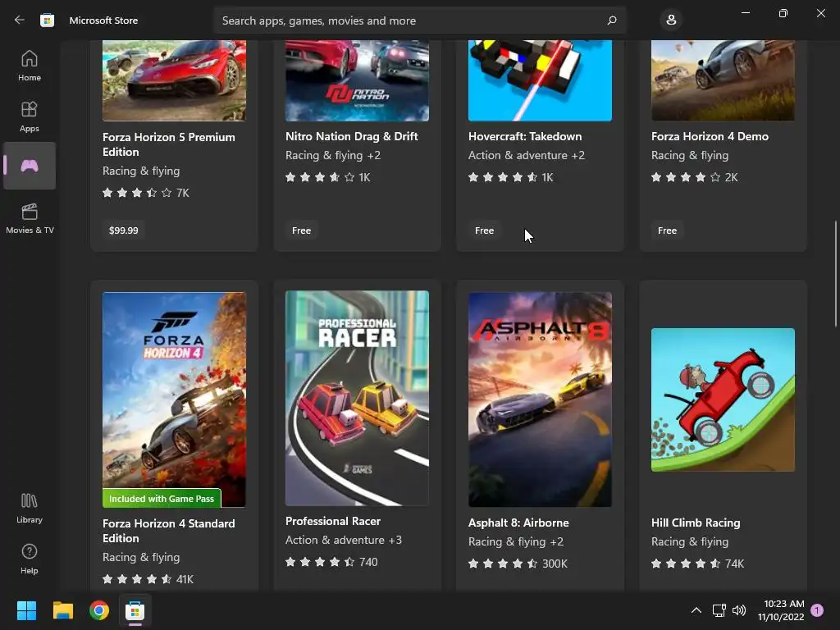Click the Included with Game Pass badge
This screenshot has width=840, height=630.
162,499
